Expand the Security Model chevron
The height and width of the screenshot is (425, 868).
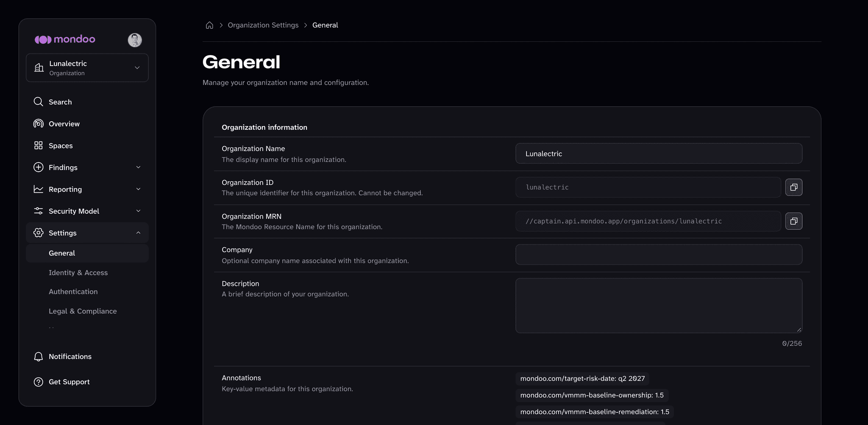click(138, 211)
